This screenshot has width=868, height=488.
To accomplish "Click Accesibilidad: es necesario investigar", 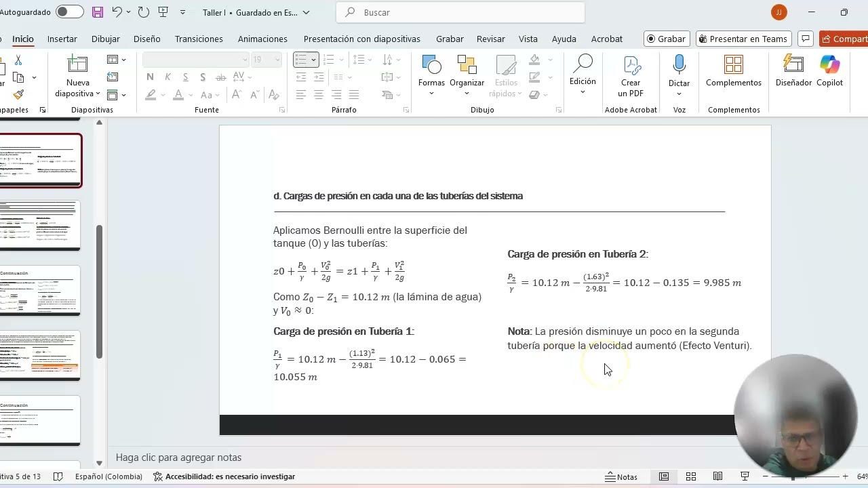I will point(224,476).
